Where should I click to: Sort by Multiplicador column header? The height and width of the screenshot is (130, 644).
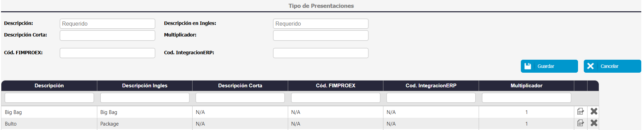[526, 86]
